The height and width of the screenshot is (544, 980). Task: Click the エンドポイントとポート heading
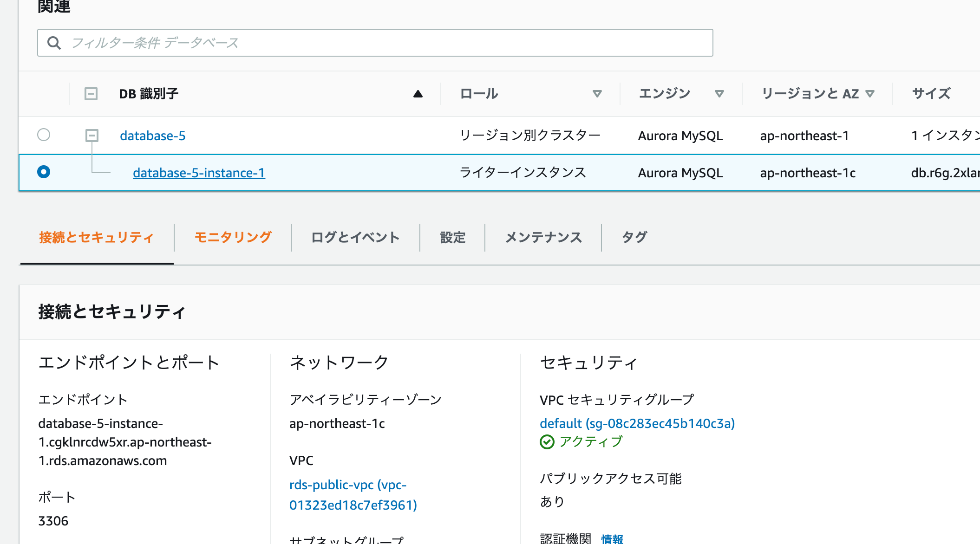129,363
